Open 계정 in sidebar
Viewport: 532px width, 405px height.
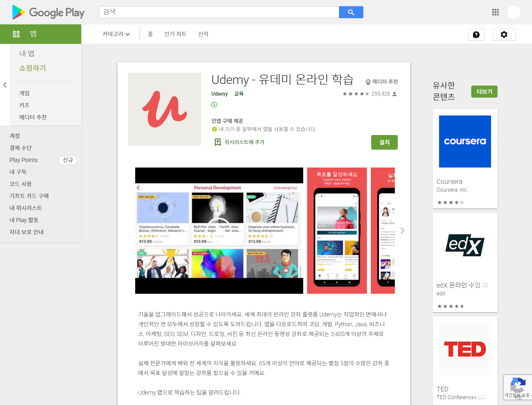point(15,136)
